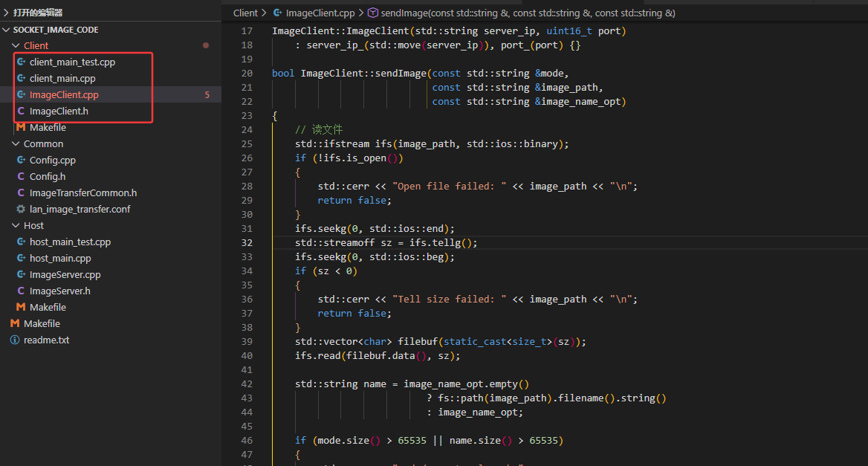Open the root-level Makefile

pyautogui.click(x=42, y=323)
